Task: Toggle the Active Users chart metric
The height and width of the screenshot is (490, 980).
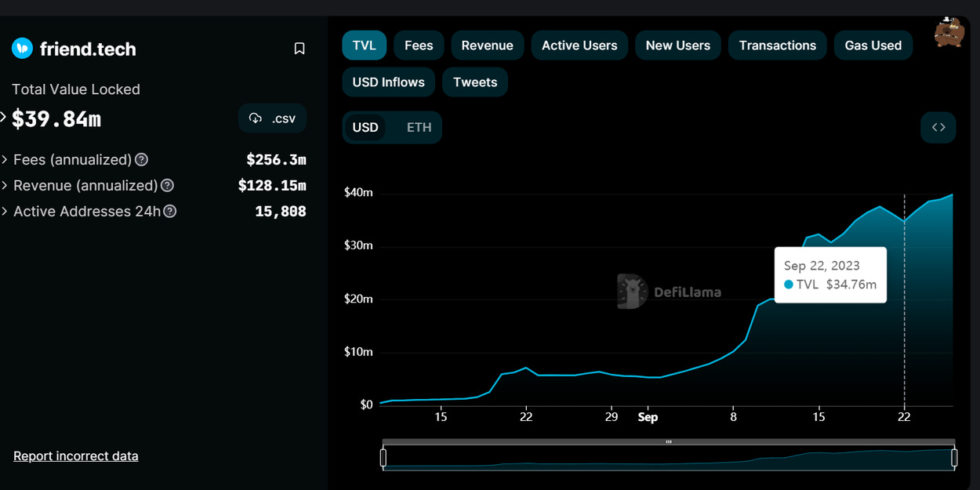Action: pyautogui.click(x=579, y=45)
